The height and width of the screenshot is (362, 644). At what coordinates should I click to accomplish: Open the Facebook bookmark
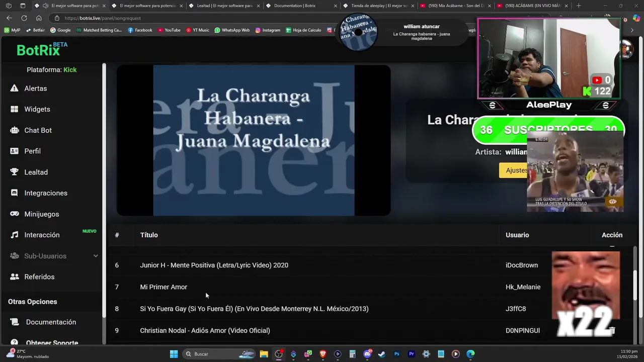point(140,30)
